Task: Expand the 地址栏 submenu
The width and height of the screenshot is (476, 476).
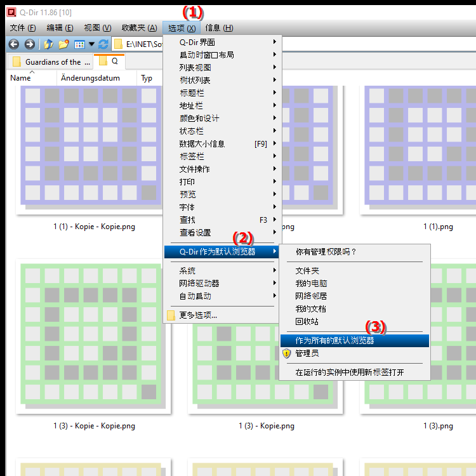Action: click(x=222, y=105)
